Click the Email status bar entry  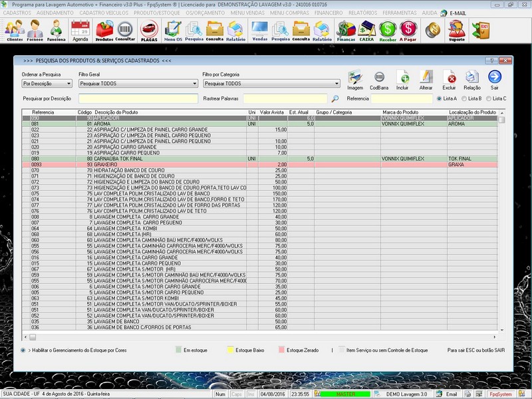[x=452, y=394]
